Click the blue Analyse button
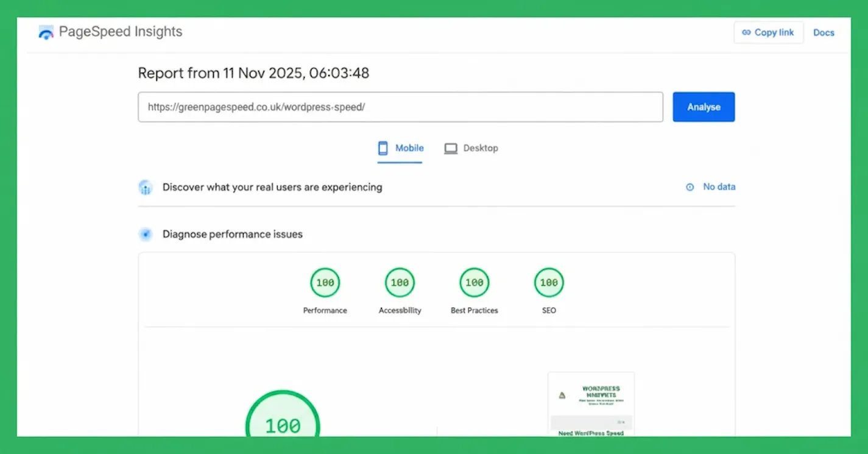 pos(704,107)
